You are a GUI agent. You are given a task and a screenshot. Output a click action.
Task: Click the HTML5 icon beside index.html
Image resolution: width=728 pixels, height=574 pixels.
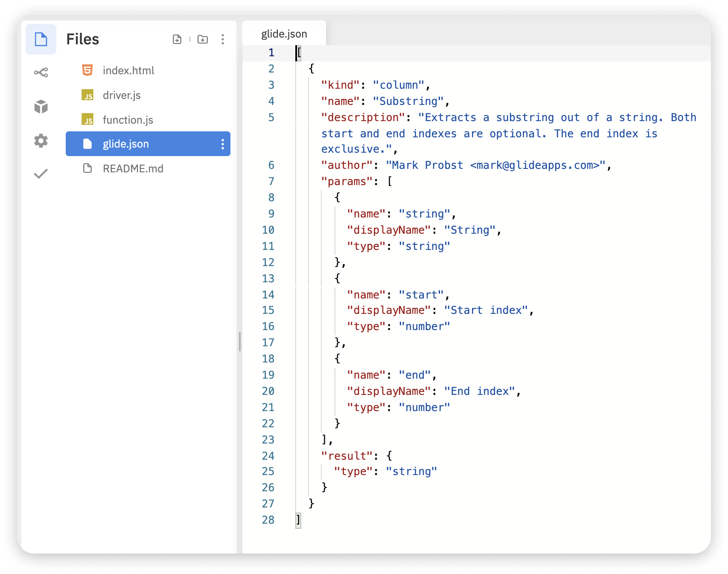pyautogui.click(x=87, y=70)
